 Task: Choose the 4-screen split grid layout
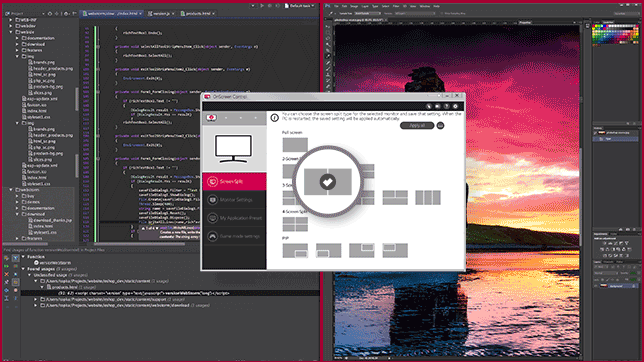pyautogui.click(x=295, y=224)
